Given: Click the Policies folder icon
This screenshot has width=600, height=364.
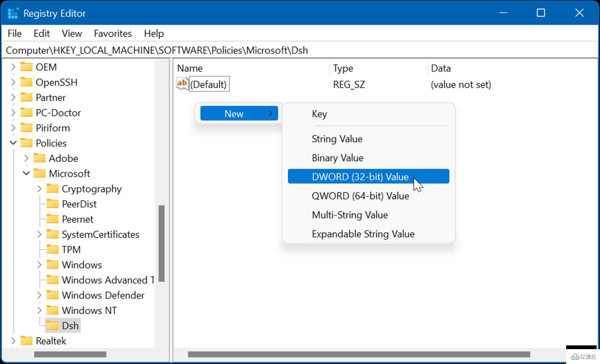Looking at the screenshot, I should (x=26, y=143).
